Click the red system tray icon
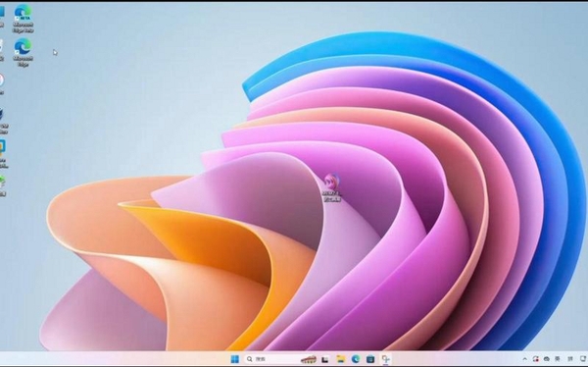588x367 pixels. click(535, 359)
